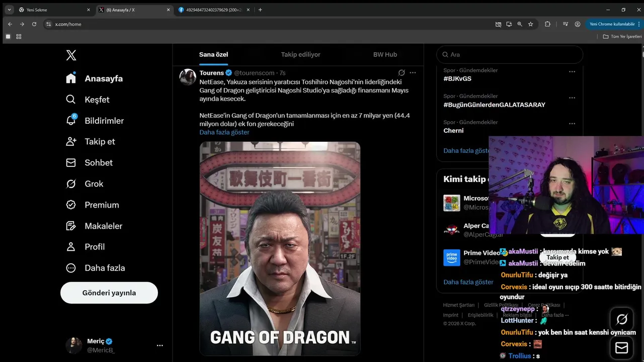The width and height of the screenshot is (644, 362).
Task: Open #BJKvGS trending topic
Action: pos(457,79)
